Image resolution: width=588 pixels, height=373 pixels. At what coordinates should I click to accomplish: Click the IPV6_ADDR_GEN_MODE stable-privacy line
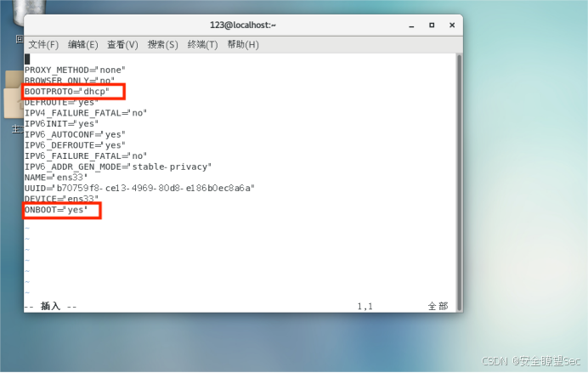pyautogui.click(x=118, y=167)
